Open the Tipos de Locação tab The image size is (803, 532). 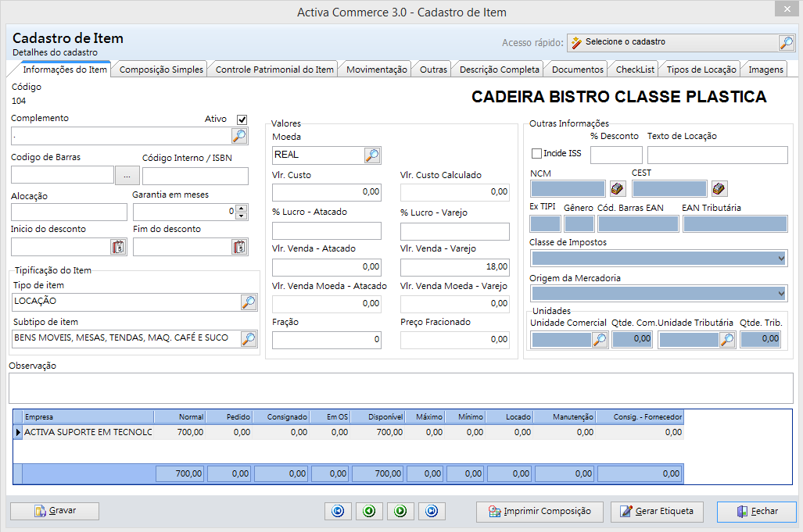pyautogui.click(x=701, y=70)
